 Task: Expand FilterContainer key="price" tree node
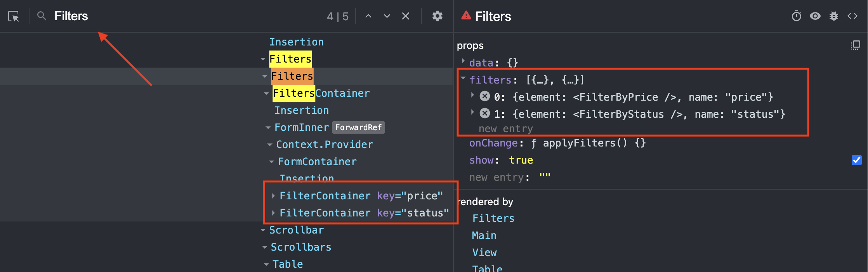(273, 196)
